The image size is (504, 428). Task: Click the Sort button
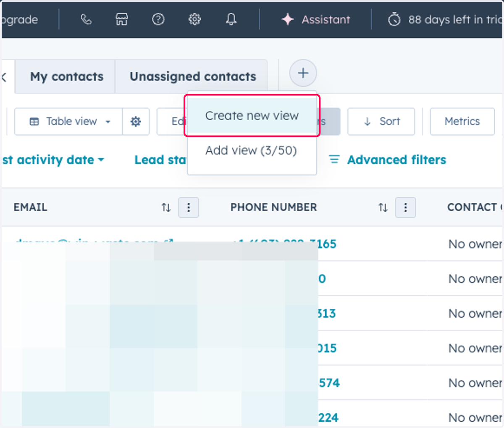[381, 121]
